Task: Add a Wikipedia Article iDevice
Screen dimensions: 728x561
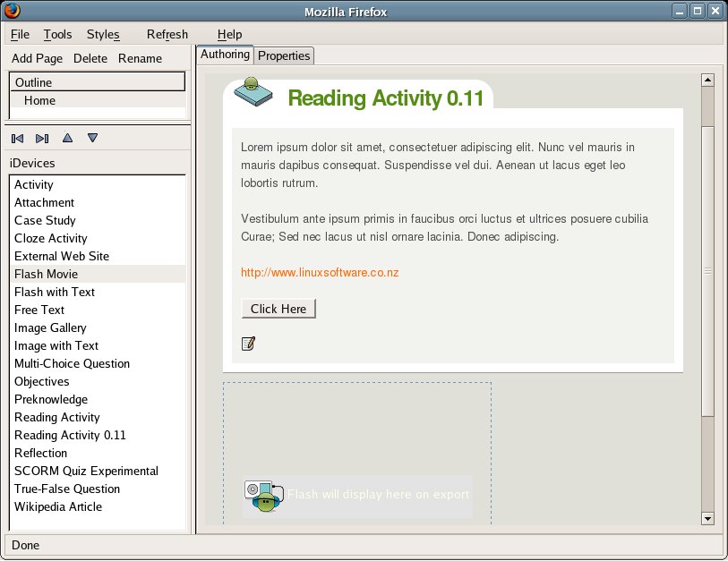Action: point(97,506)
